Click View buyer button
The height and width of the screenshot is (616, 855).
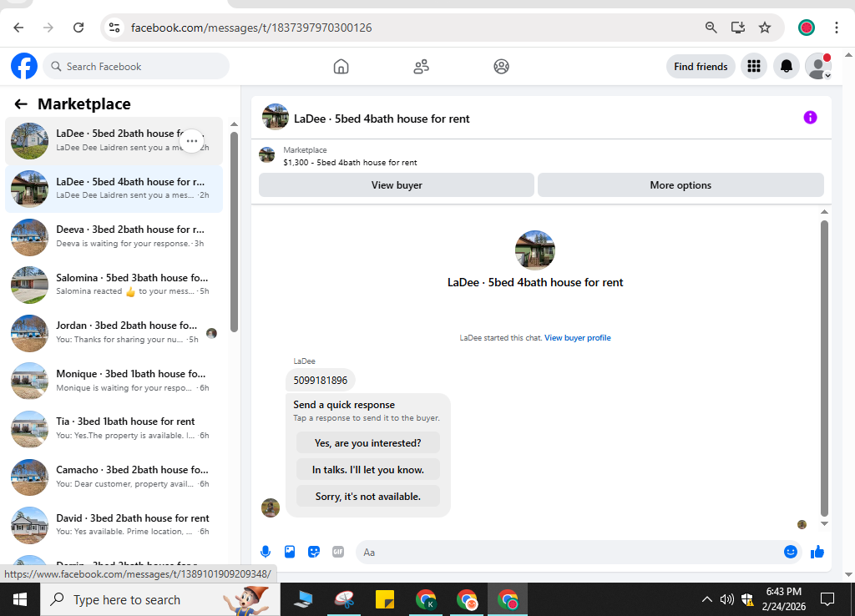tap(397, 184)
